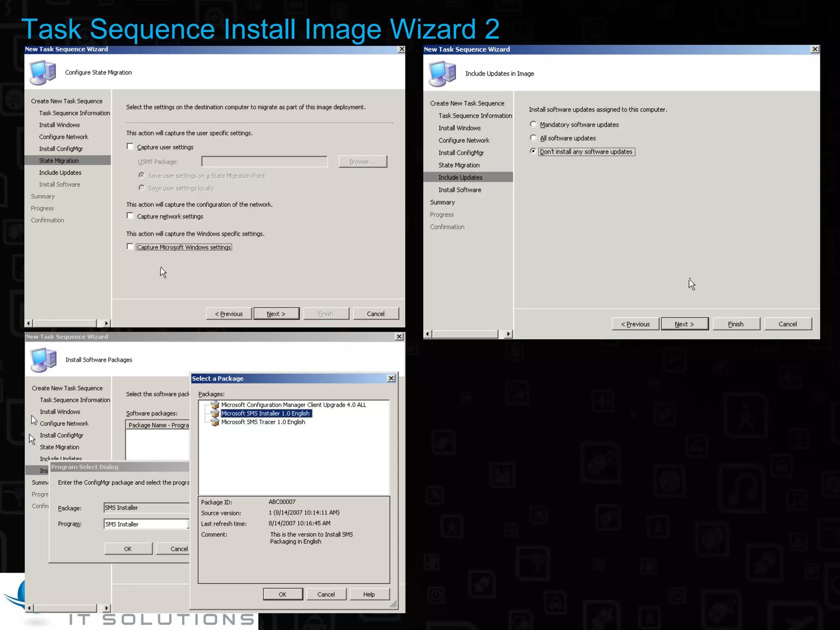The image size is (840, 630).
Task: Select Save user settings locally option
Action: click(142, 187)
